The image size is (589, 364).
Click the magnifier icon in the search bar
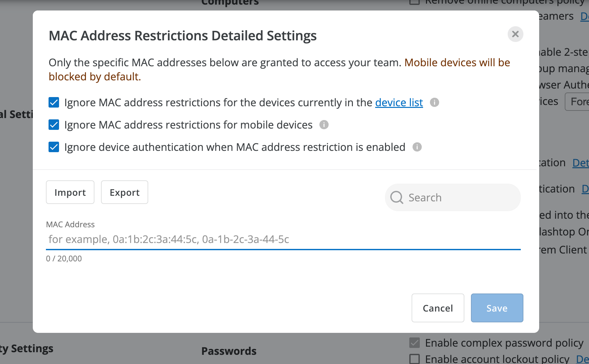(x=396, y=197)
